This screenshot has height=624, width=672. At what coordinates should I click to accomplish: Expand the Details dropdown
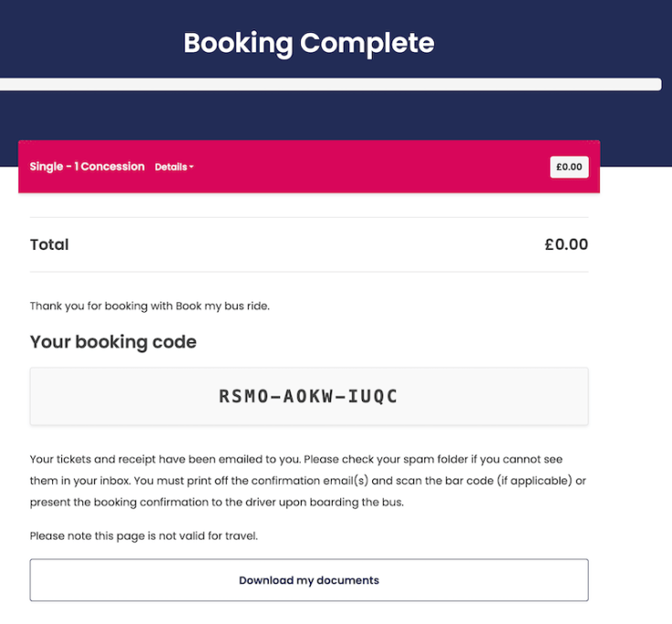point(172,167)
